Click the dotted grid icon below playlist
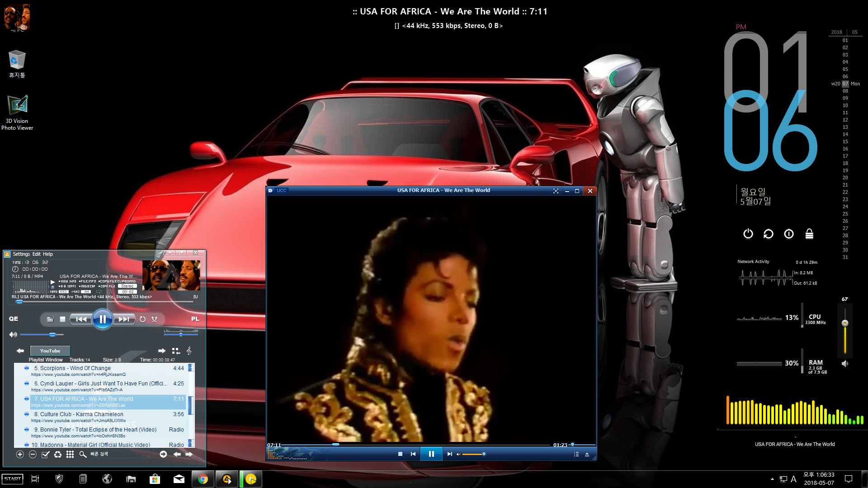 (x=70, y=454)
